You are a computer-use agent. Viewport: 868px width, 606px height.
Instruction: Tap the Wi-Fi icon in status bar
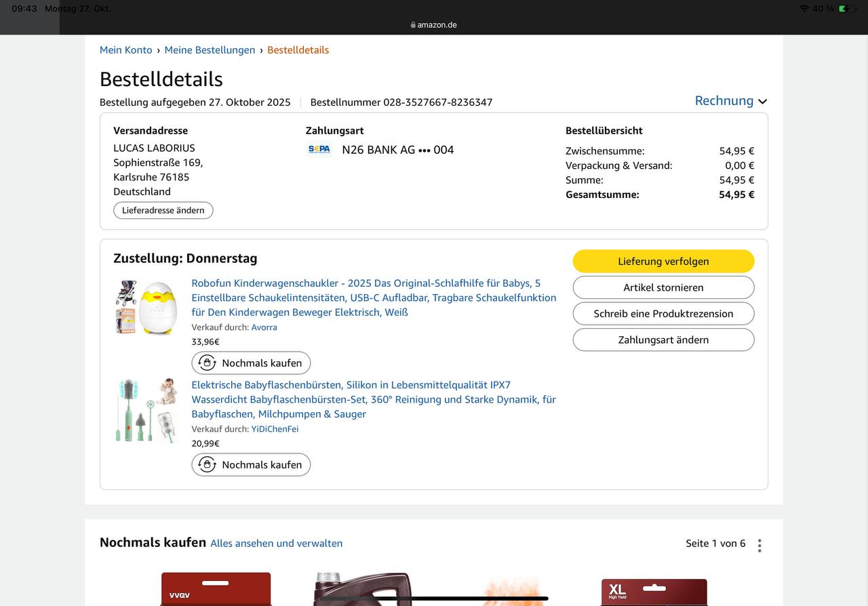(x=804, y=9)
